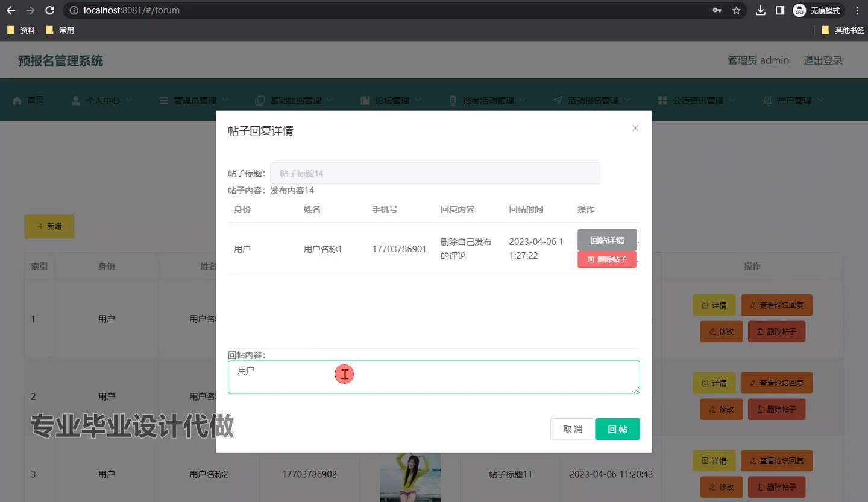This screenshot has height=502, width=868.
Task: Click 预报名管理系统 site title
Action: click(x=60, y=60)
